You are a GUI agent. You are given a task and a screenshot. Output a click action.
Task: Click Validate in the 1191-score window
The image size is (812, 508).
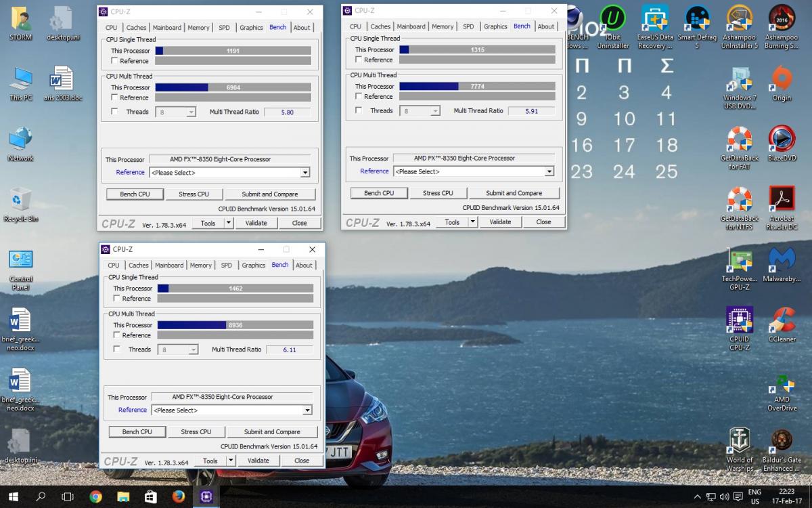tap(256, 223)
